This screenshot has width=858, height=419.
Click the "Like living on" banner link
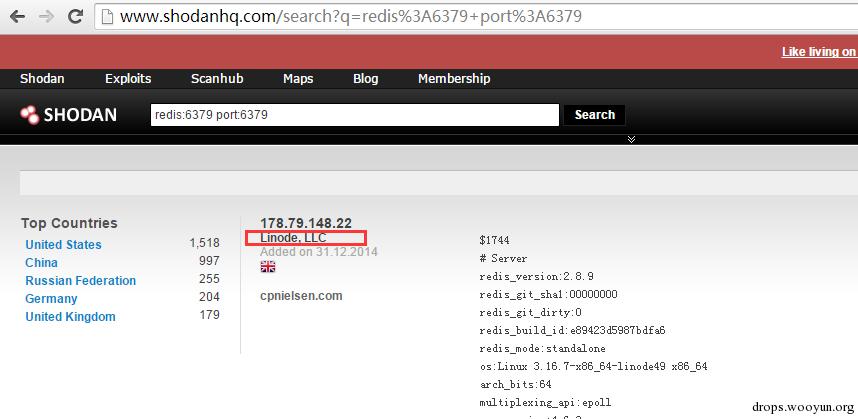[x=818, y=52]
